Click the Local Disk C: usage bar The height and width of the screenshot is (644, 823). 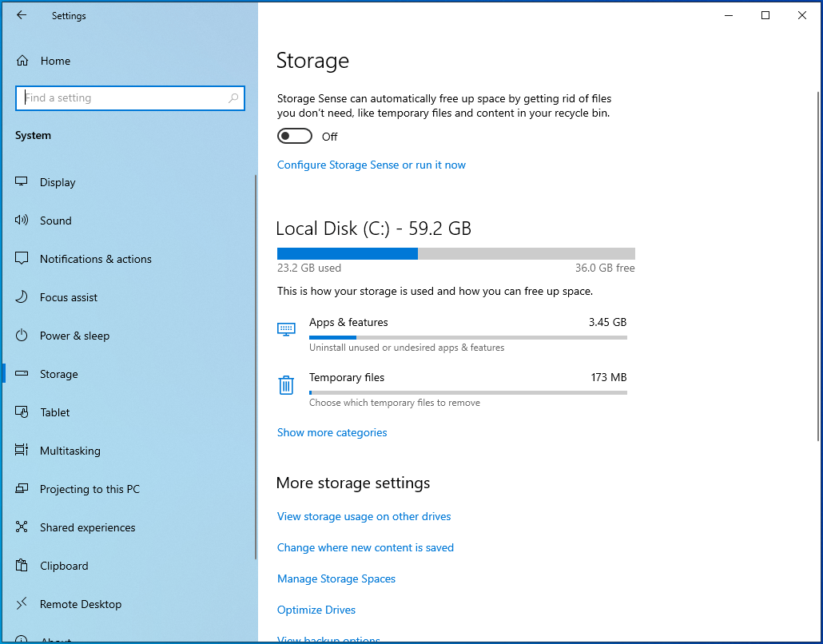click(x=455, y=253)
